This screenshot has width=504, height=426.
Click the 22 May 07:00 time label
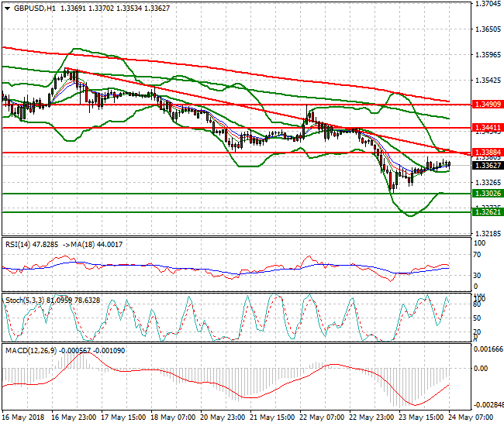(322, 417)
